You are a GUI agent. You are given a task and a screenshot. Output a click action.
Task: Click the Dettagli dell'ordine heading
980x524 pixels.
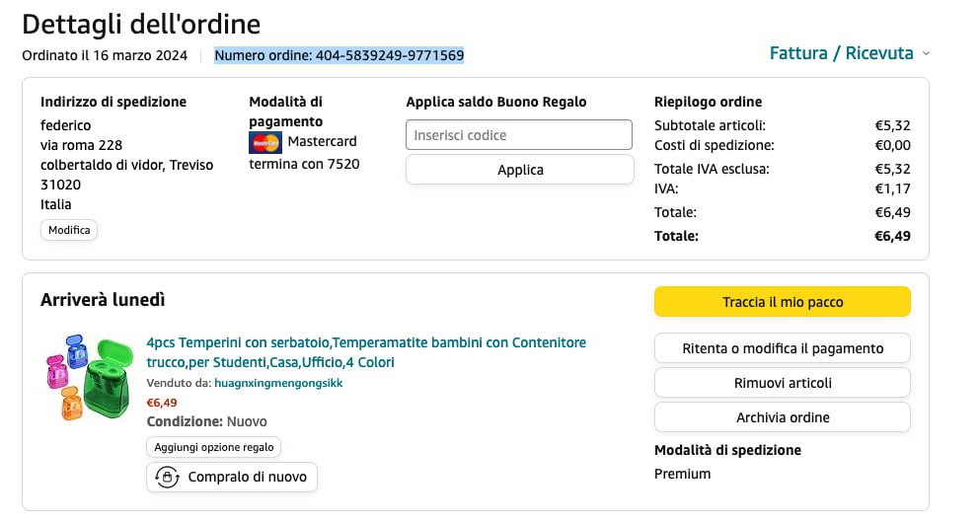142,23
